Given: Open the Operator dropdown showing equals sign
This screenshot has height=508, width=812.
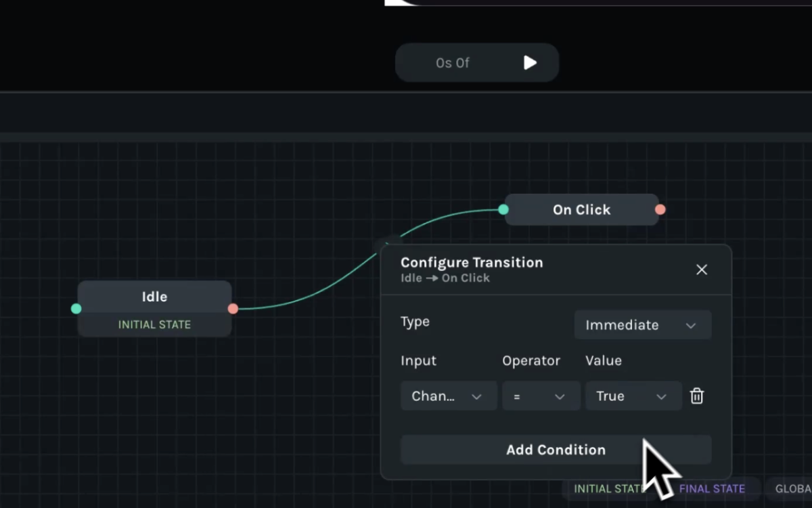Looking at the screenshot, I should tap(541, 396).
